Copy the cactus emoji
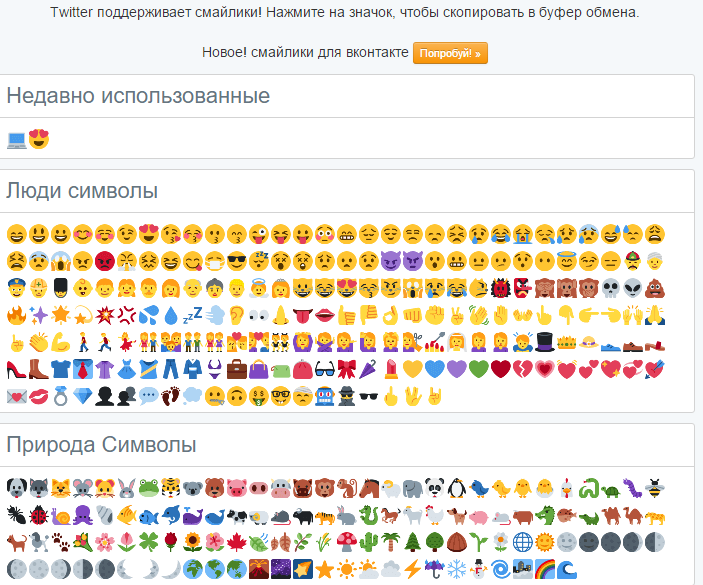 (x=368, y=542)
